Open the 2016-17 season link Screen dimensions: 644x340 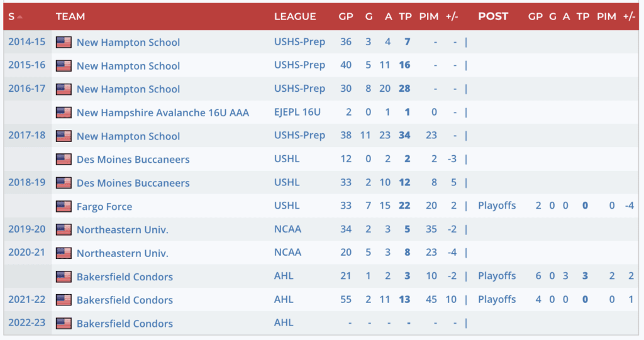(x=27, y=89)
